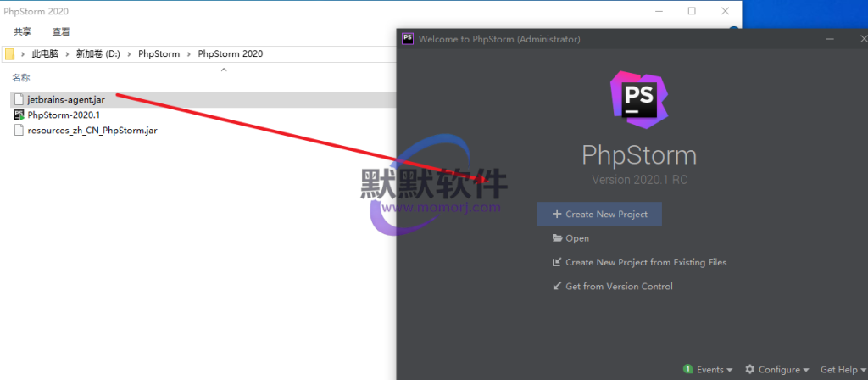Screen dimensions: 868x380
Task: Expand chevron before PhpStorm 2020 breadcrumb
Action: pyautogui.click(x=189, y=53)
